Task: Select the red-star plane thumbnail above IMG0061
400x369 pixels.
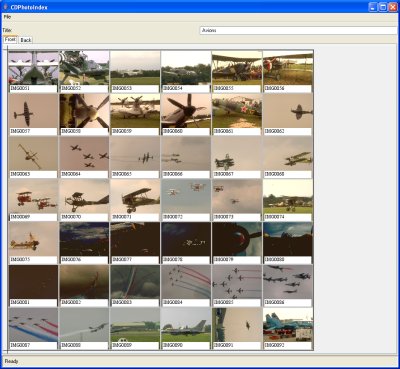Action: coord(237,111)
